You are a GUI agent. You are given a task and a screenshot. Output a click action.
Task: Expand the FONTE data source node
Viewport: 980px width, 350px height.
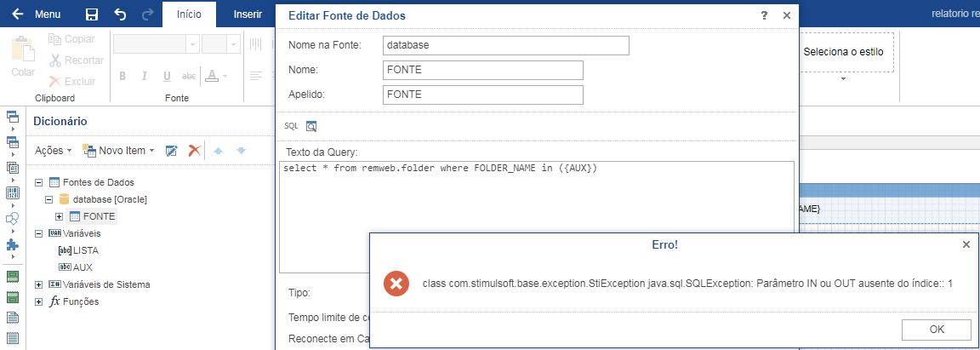60,216
